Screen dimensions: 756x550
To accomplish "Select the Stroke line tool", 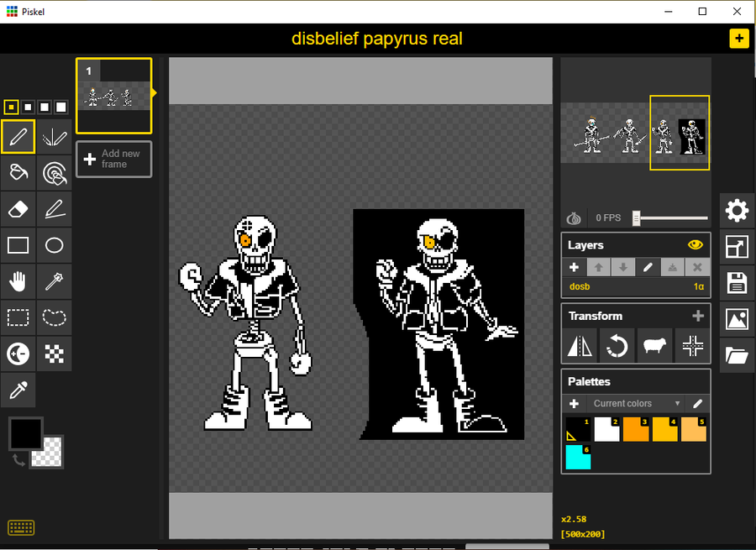I will click(55, 209).
